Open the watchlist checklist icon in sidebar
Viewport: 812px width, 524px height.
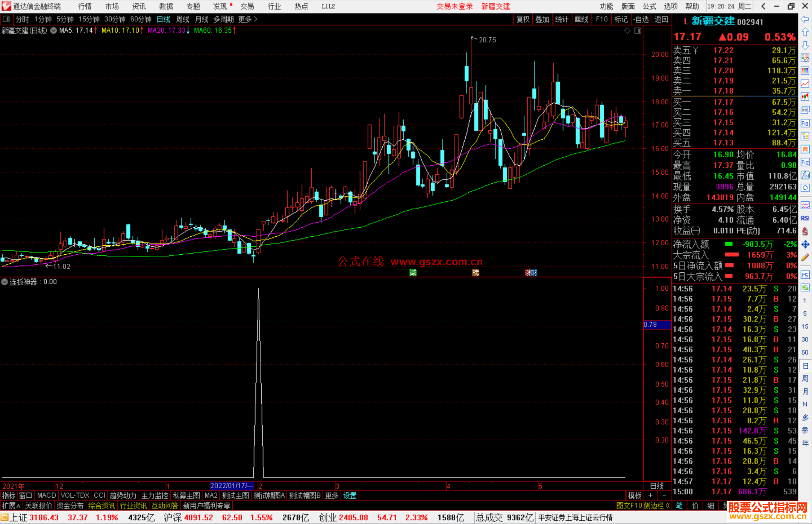click(x=805, y=58)
